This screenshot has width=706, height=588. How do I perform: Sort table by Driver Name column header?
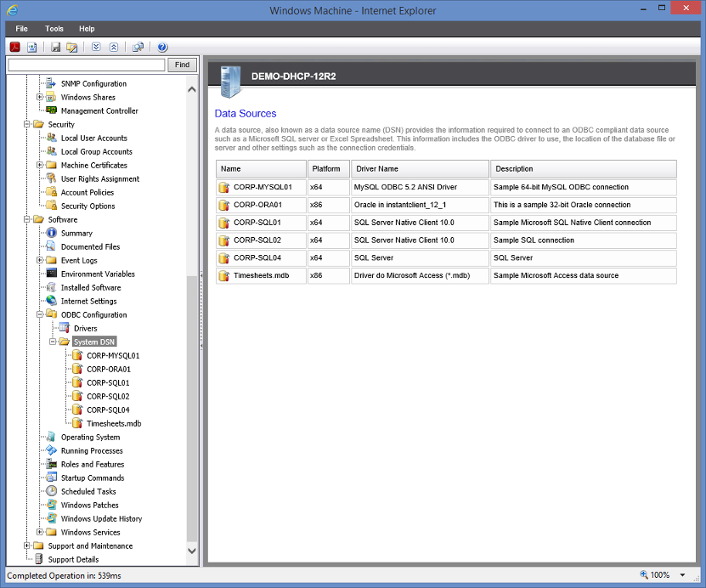[x=420, y=169]
